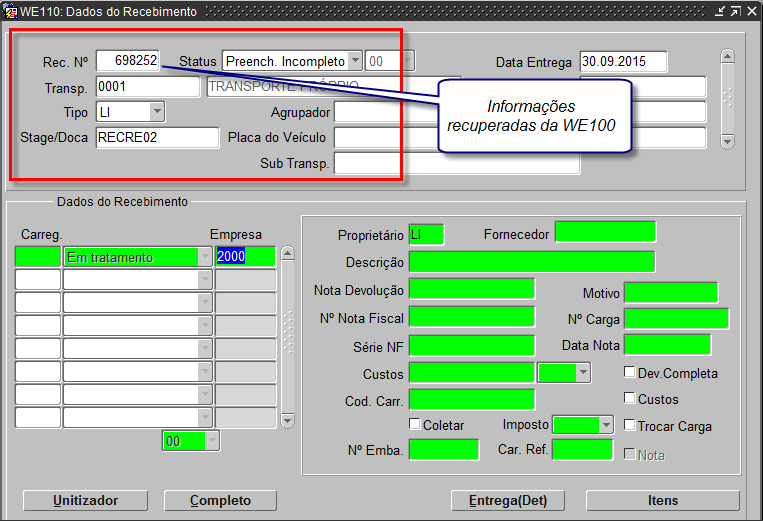
Task: Click the Entrega(Det) button
Action: [508, 501]
